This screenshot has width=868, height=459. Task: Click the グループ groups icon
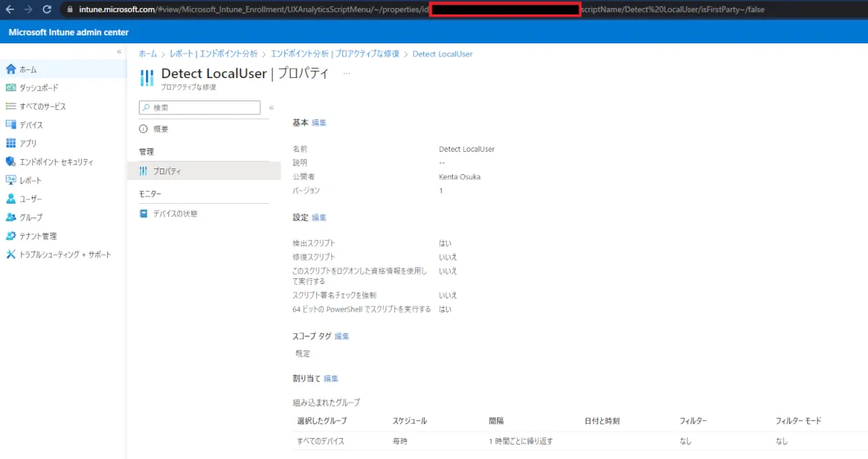click(11, 218)
